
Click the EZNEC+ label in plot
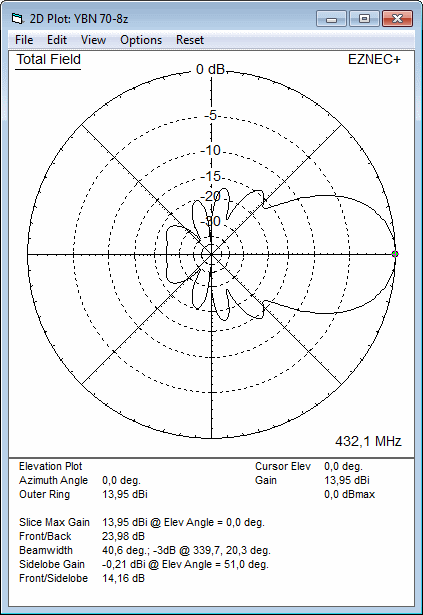tap(374, 60)
